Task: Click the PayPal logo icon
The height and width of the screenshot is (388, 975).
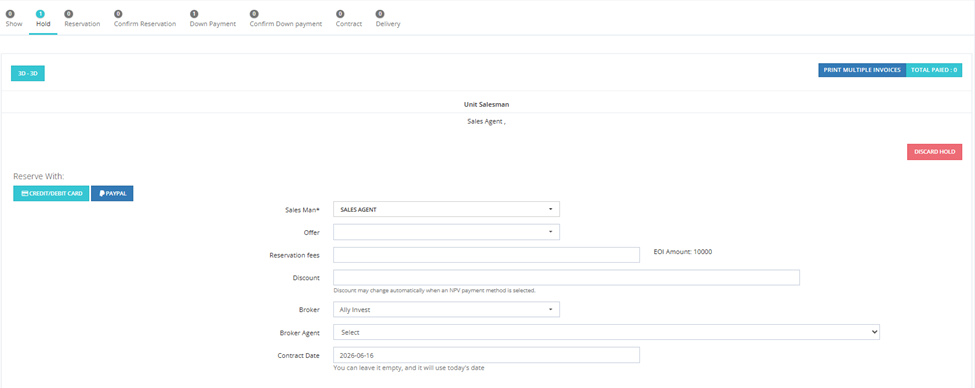Action: (101, 193)
